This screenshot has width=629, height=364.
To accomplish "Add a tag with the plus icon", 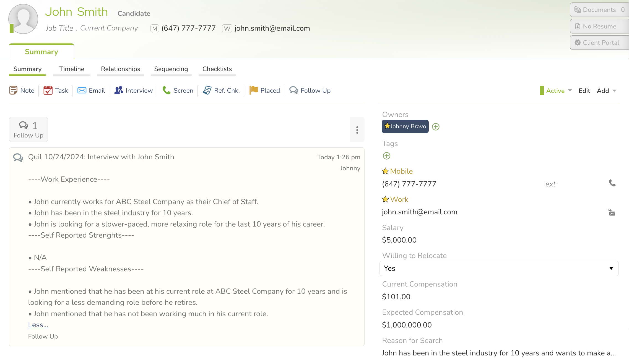I will click(386, 156).
